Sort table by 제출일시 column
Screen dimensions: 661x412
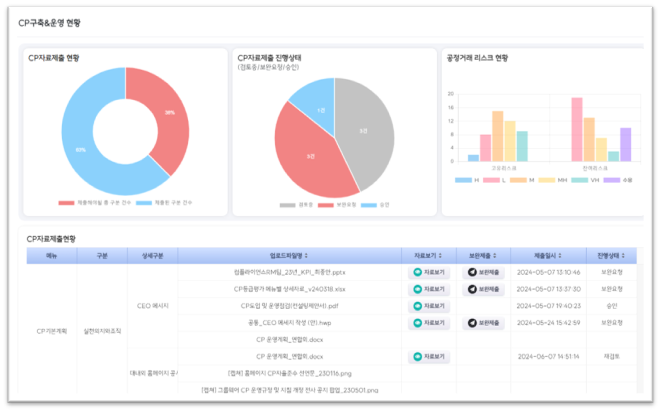click(x=548, y=256)
